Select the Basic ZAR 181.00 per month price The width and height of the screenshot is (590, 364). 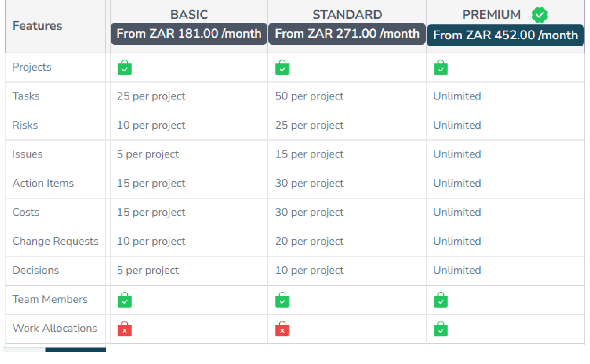(189, 34)
